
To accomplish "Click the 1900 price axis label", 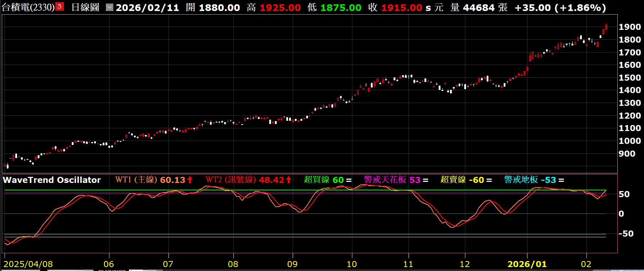I will point(629,27).
